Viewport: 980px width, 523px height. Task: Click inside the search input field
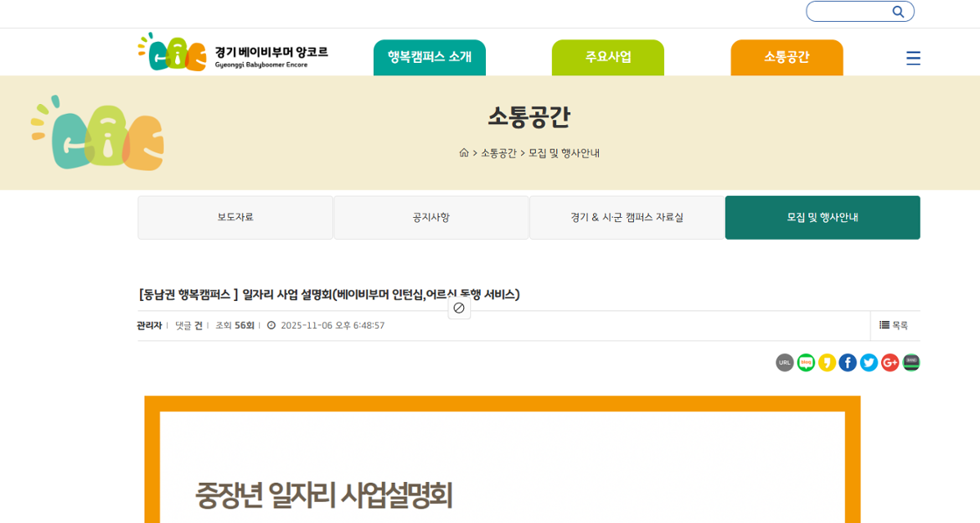(x=850, y=11)
